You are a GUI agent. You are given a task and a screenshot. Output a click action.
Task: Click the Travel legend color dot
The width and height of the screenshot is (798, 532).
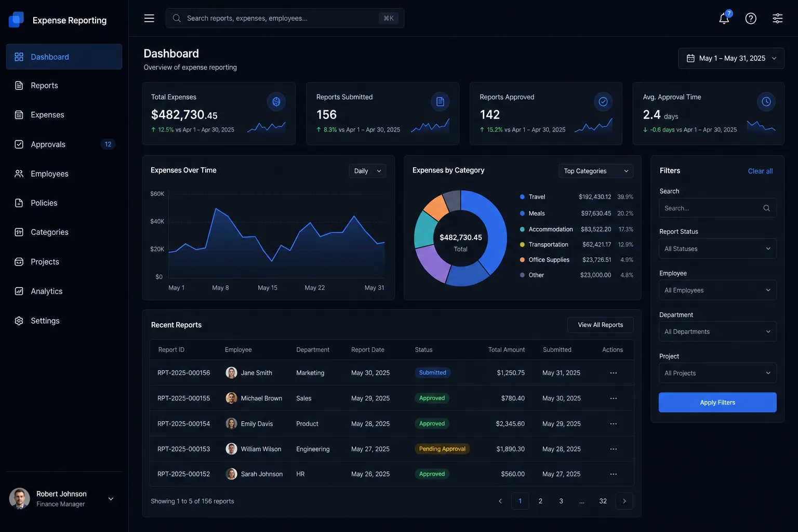(522, 197)
